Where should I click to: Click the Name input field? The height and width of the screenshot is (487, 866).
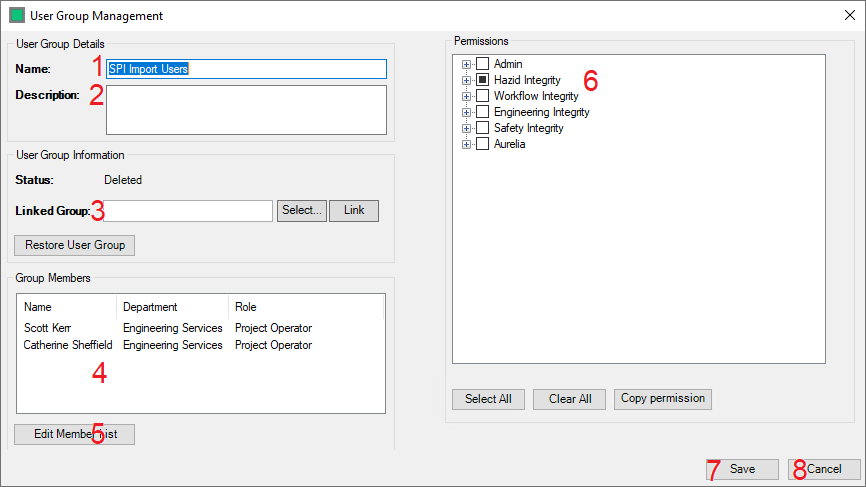click(245, 69)
